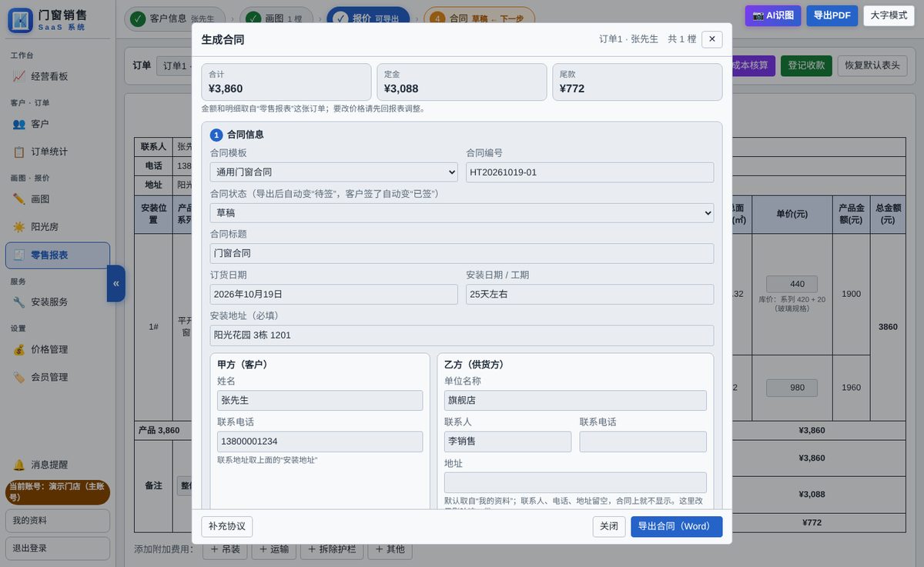Click 退出登录 in sidebar
The height and width of the screenshot is (567, 924).
pyautogui.click(x=58, y=549)
